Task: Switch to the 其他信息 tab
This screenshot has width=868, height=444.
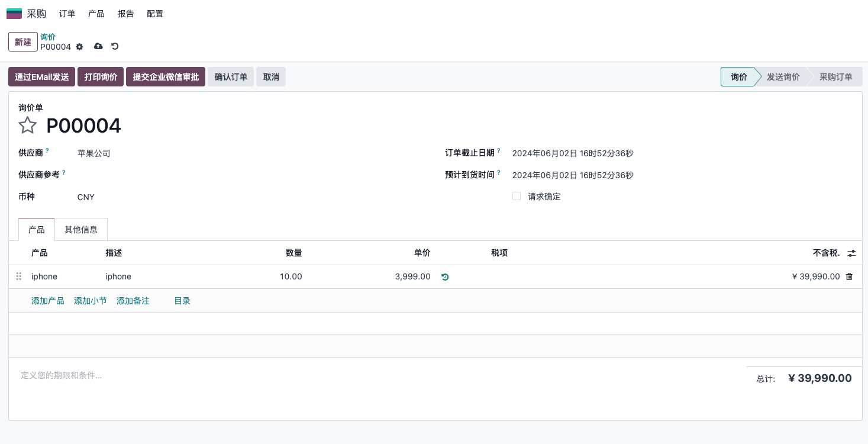Action: point(81,230)
